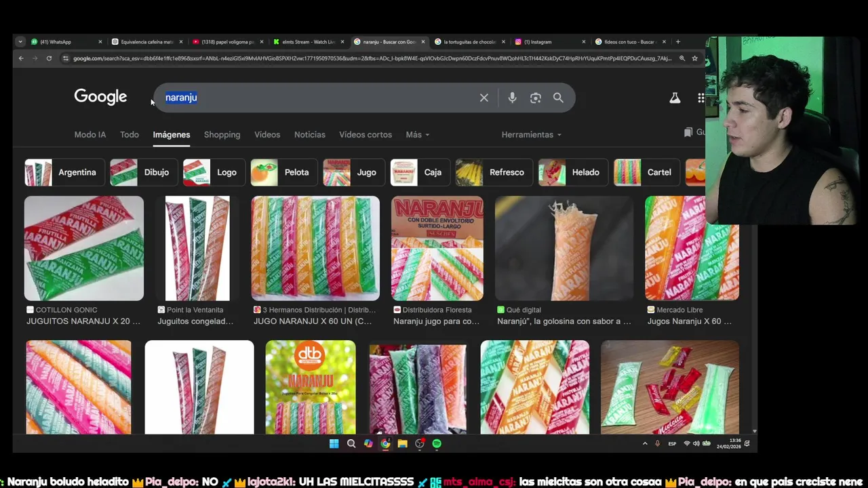Open the notifications bell in taskbar
This screenshot has height=488, width=868.
pyautogui.click(x=747, y=443)
